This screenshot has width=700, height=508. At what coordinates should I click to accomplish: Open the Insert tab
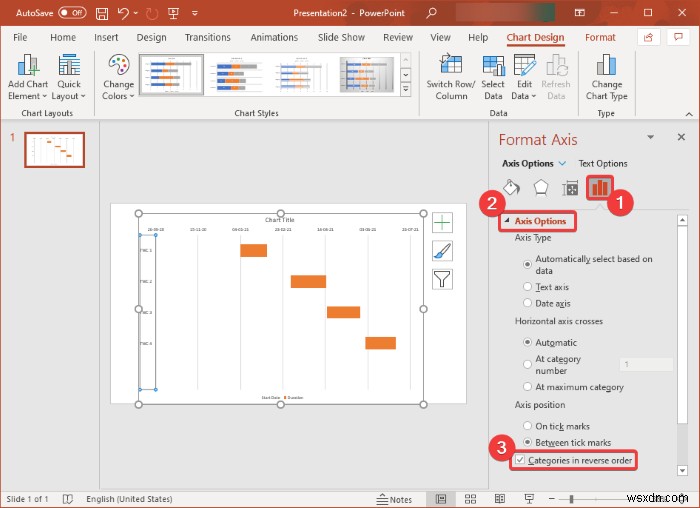point(106,37)
